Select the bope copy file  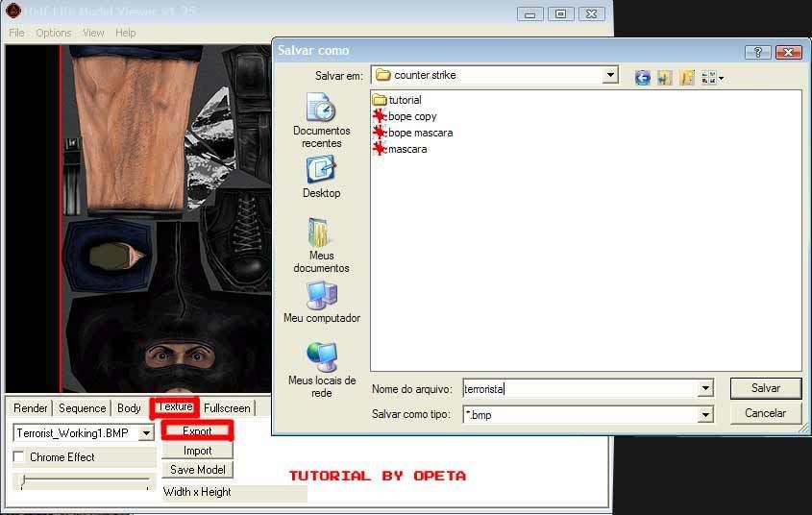coord(405,116)
